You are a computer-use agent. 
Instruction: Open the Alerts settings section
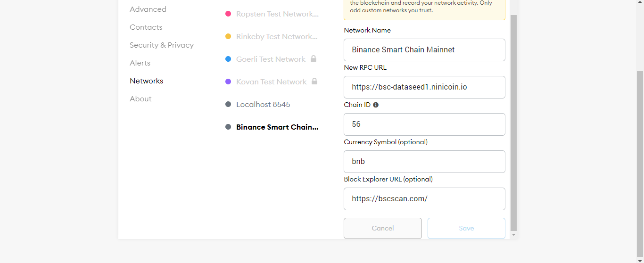tap(140, 63)
